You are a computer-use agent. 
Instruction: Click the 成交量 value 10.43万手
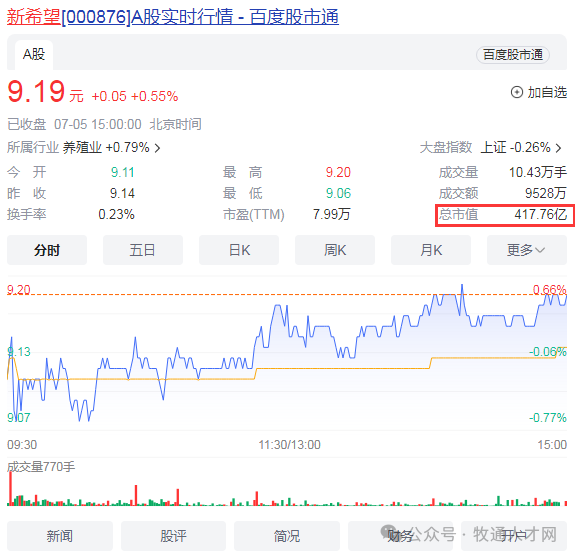[538, 172]
